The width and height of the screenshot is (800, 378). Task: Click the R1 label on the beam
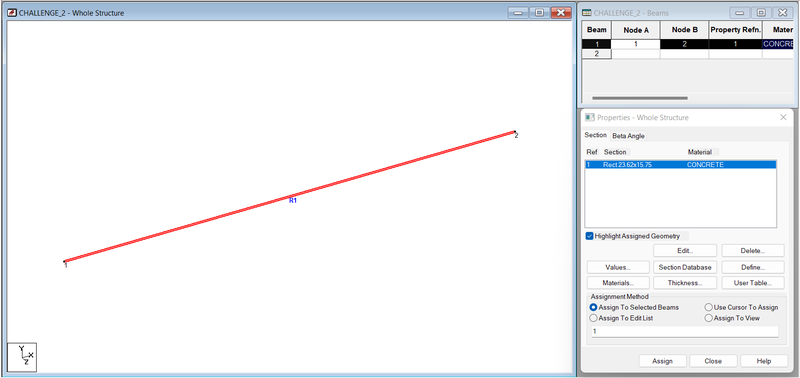point(293,201)
